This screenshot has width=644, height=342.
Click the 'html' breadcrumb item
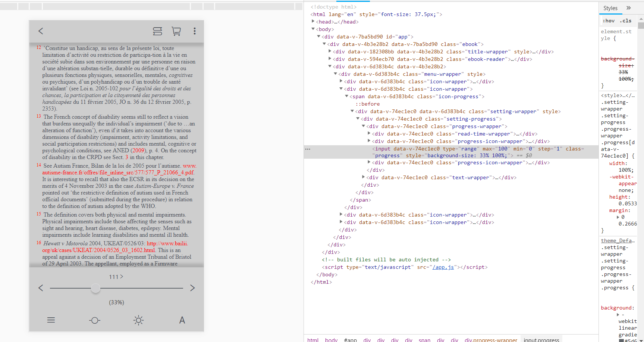click(313, 340)
